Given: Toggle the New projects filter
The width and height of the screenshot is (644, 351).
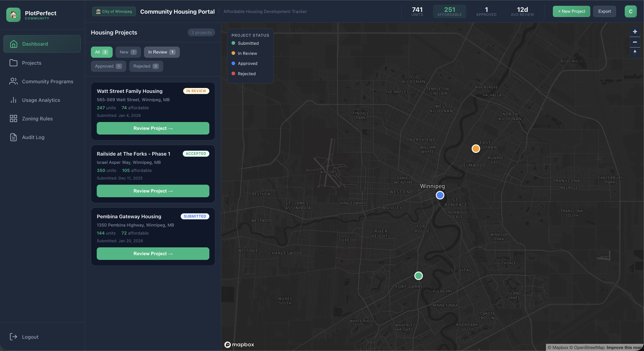Looking at the screenshot, I should 128,52.
